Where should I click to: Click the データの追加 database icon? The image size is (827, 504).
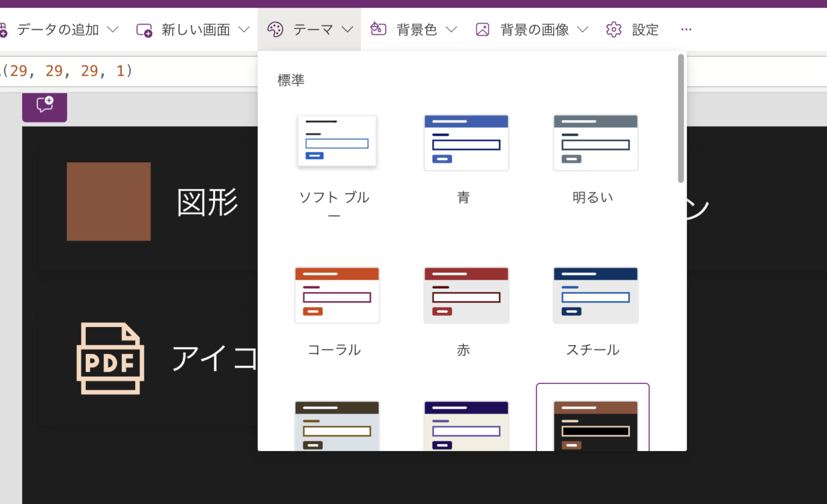[x=3, y=29]
